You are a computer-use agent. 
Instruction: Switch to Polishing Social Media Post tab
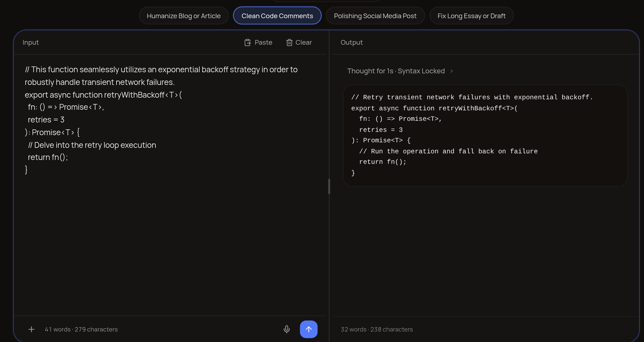pyautogui.click(x=375, y=16)
